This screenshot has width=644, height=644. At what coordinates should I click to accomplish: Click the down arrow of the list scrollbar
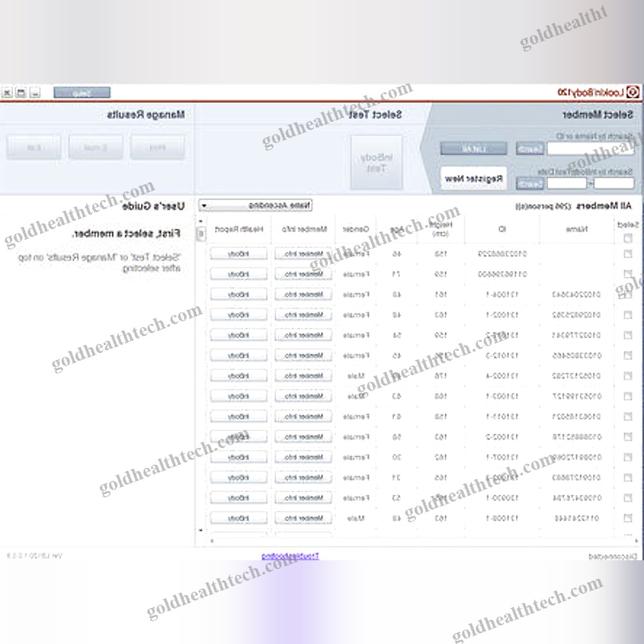point(201,530)
